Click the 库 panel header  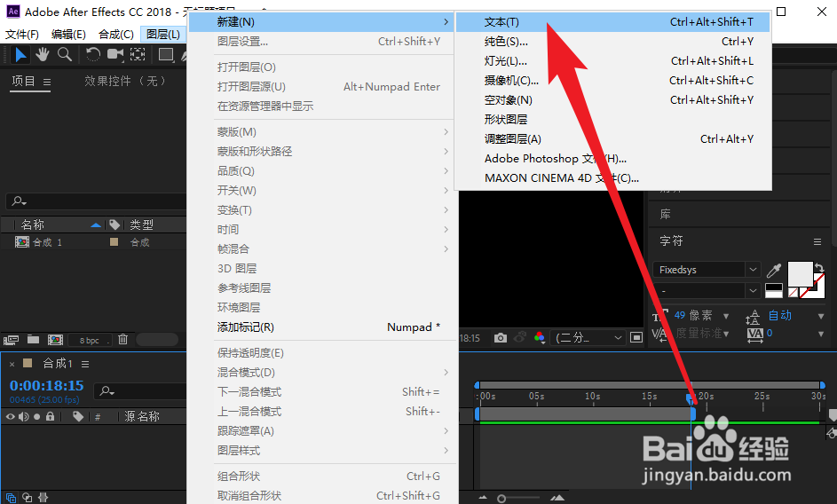tap(665, 215)
